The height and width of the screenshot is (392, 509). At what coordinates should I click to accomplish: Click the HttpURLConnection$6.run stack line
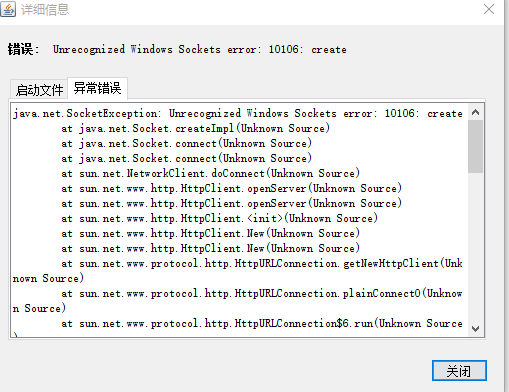pos(262,324)
